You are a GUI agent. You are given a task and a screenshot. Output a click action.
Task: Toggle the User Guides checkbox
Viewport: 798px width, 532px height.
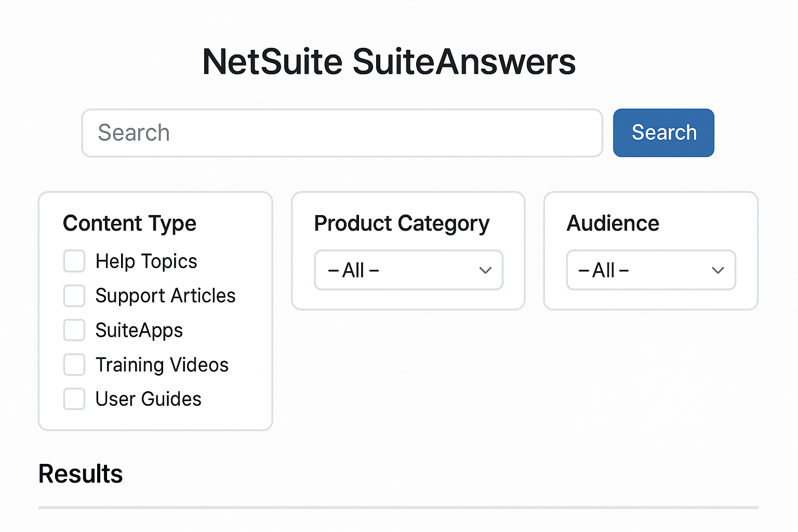point(74,399)
